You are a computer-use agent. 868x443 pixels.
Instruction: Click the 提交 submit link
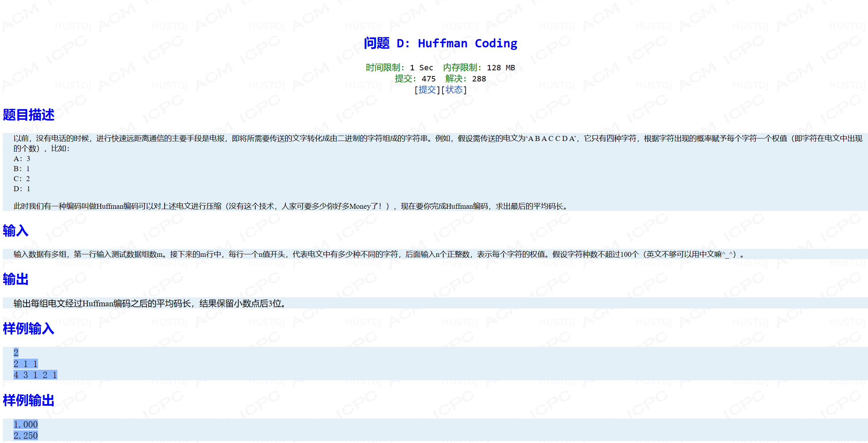coord(427,90)
